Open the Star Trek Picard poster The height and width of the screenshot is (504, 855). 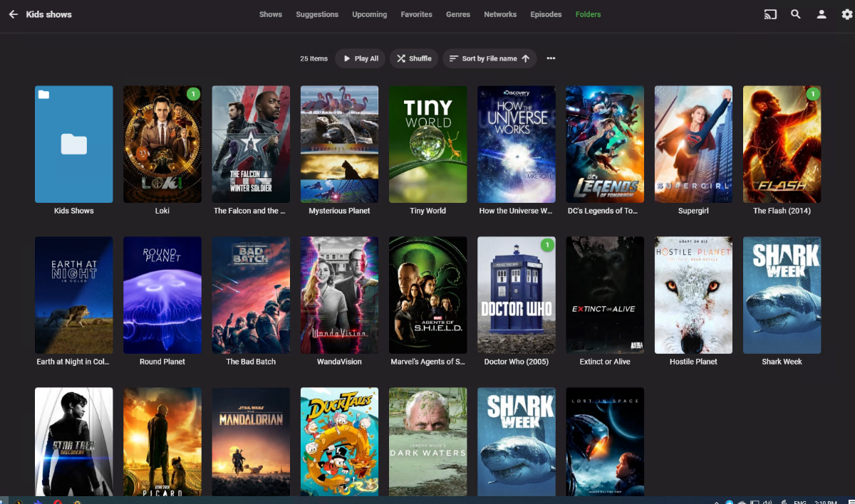click(x=162, y=441)
